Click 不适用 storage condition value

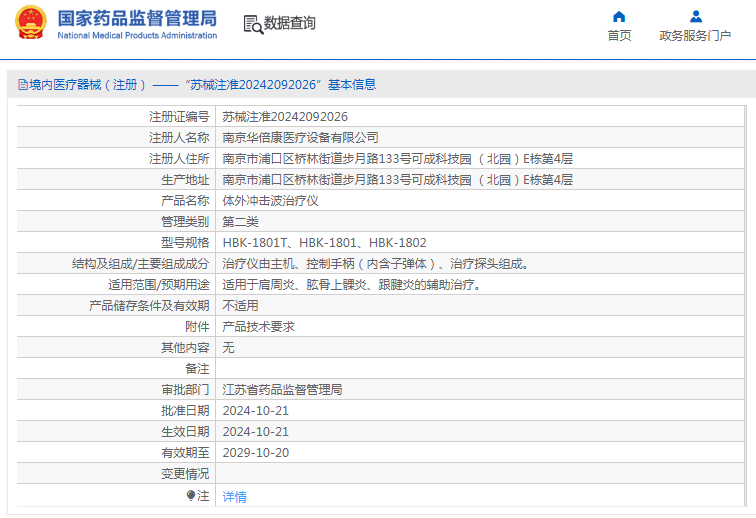pyautogui.click(x=240, y=306)
